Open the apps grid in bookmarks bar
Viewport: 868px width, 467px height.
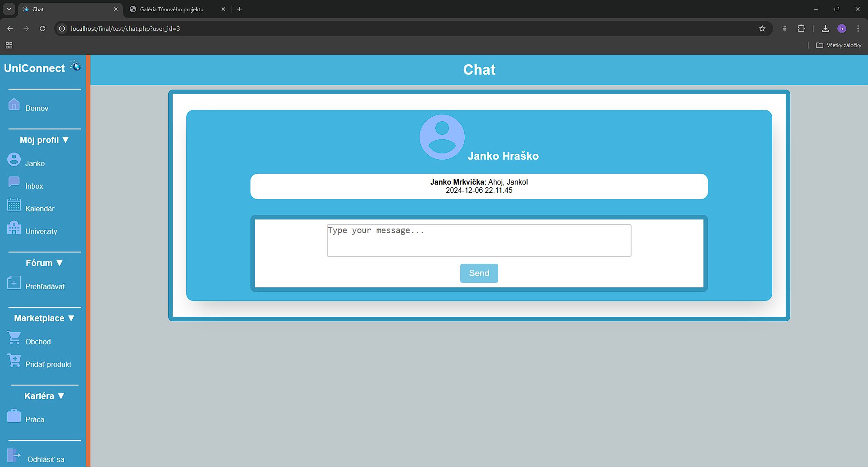[9, 45]
